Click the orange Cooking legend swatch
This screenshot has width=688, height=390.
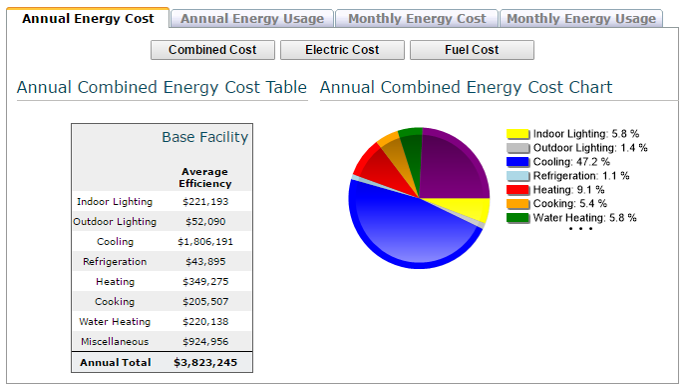[518, 204]
